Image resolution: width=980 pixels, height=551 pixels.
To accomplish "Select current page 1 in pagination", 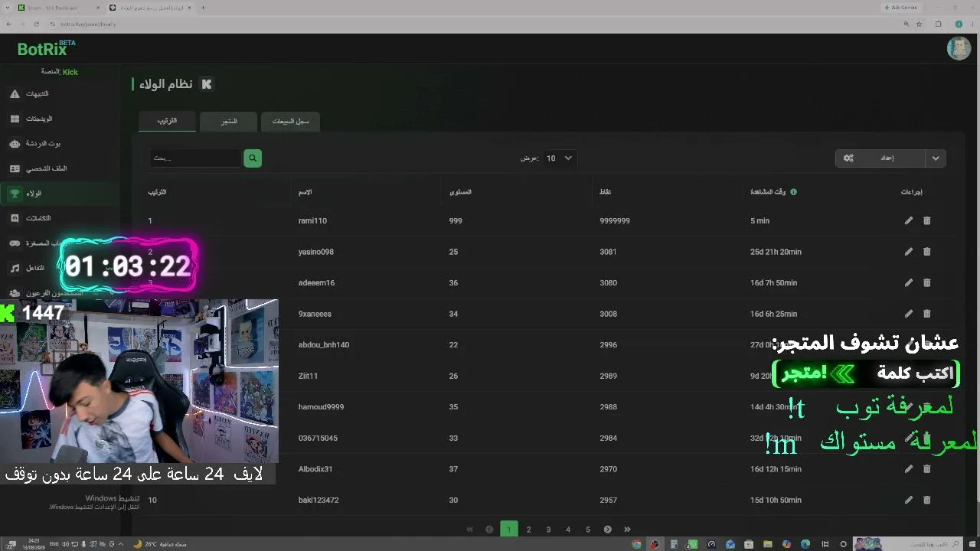I will (x=509, y=529).
